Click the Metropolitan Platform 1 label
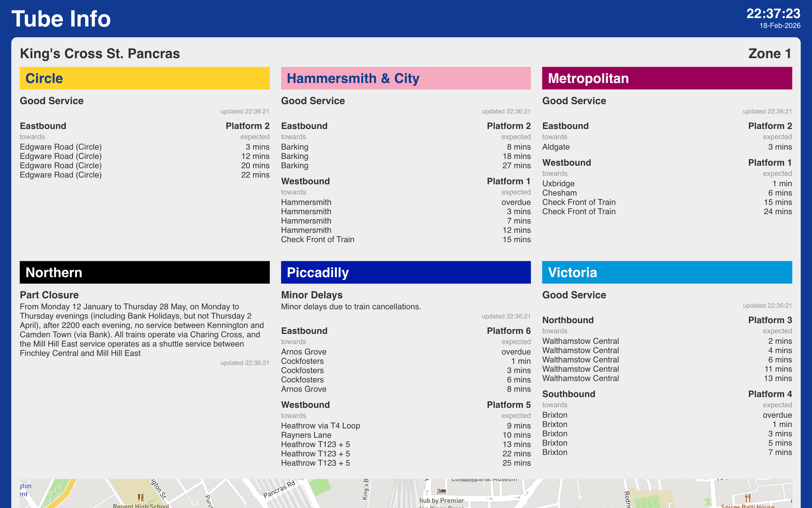 (770, 163)
